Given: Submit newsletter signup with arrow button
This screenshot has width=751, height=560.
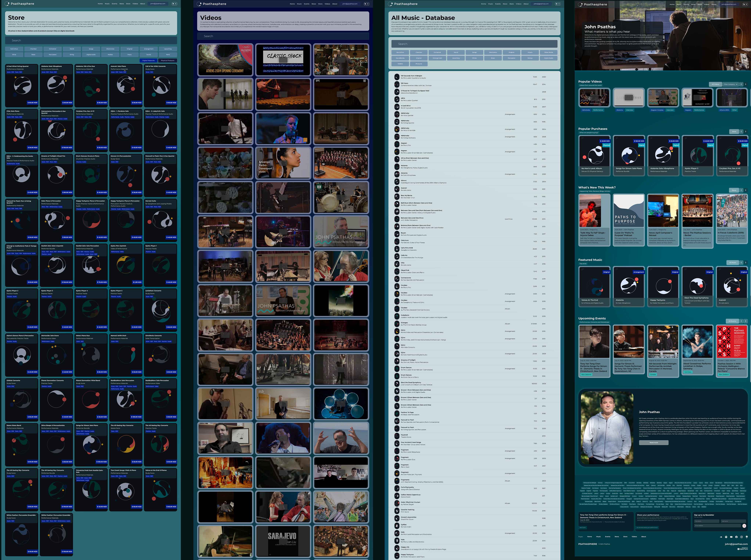Looking at the screenshot, I should [744, 526].
